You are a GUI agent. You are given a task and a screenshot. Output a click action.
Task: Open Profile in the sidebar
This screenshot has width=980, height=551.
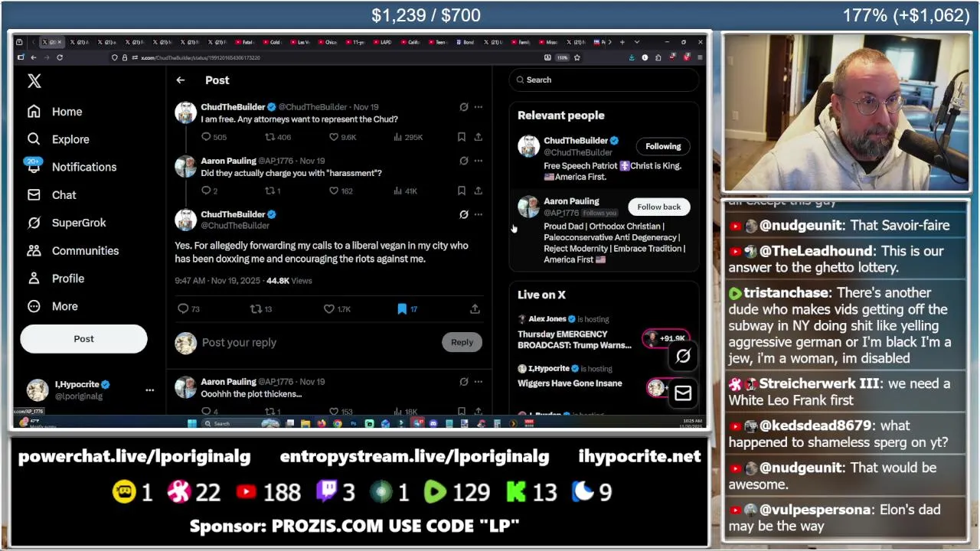[x=56, y=279]
